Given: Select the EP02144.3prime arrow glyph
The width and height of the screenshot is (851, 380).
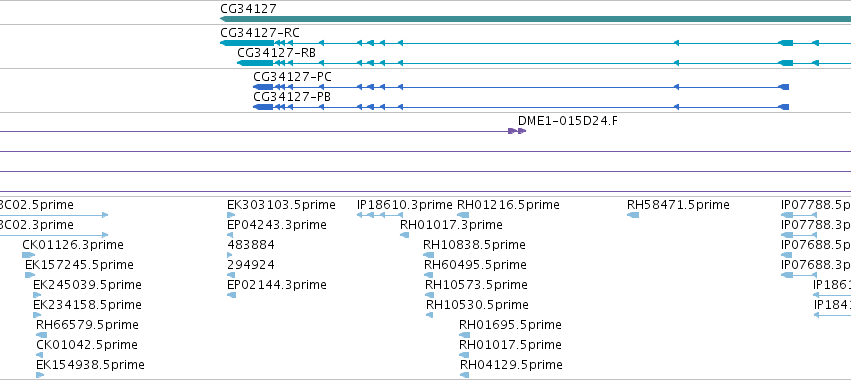Looking at the screenshot, I should 231,295.
